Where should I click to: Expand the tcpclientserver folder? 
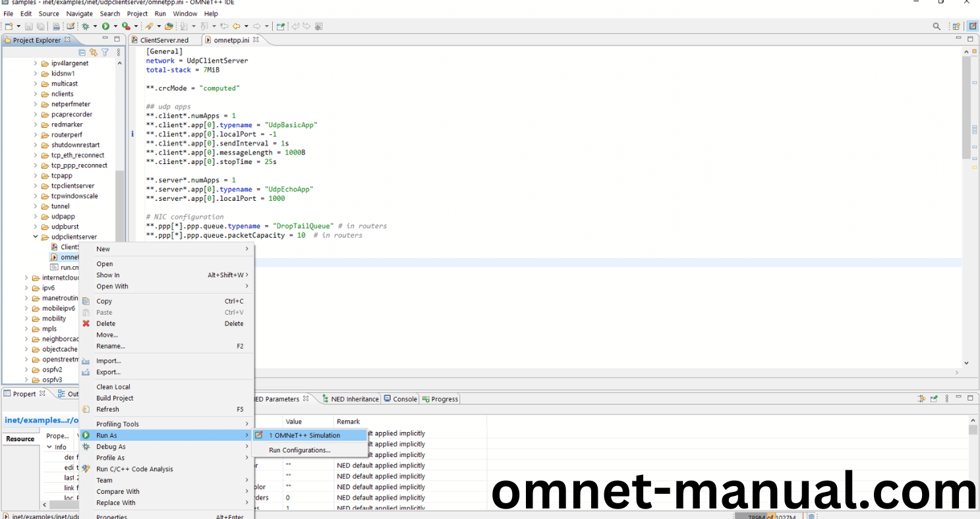(36, 186)
